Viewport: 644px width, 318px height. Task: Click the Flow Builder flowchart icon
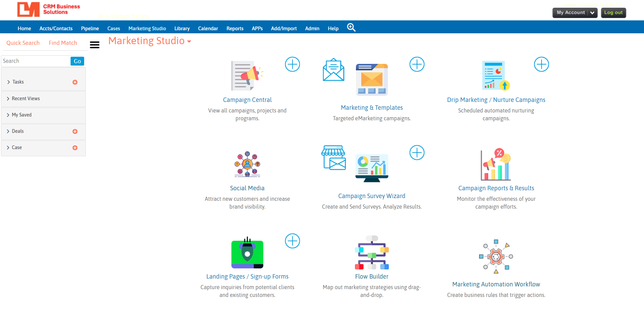372,253
